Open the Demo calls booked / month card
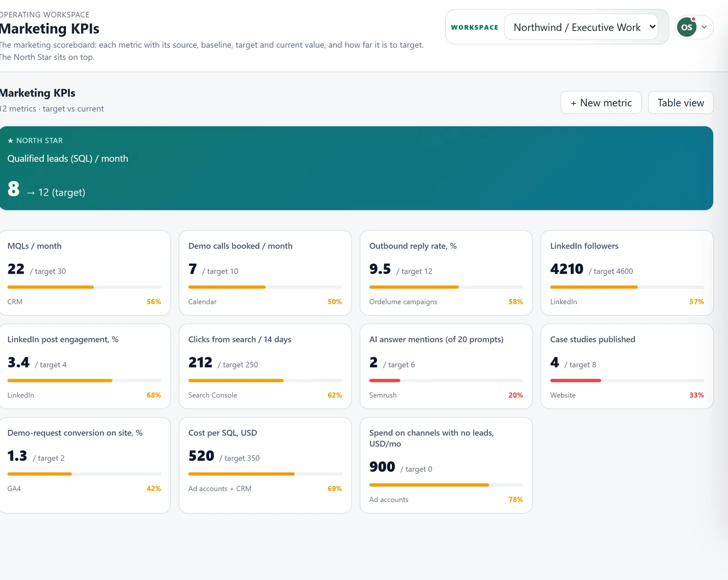 (x=265, y=273)
